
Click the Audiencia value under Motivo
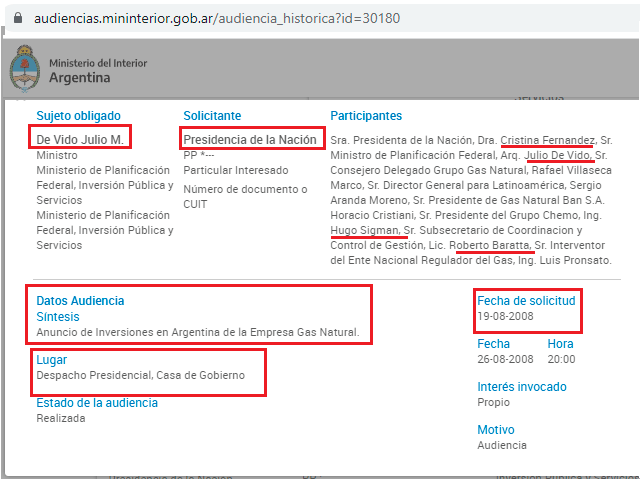click(x=502, y=445)
